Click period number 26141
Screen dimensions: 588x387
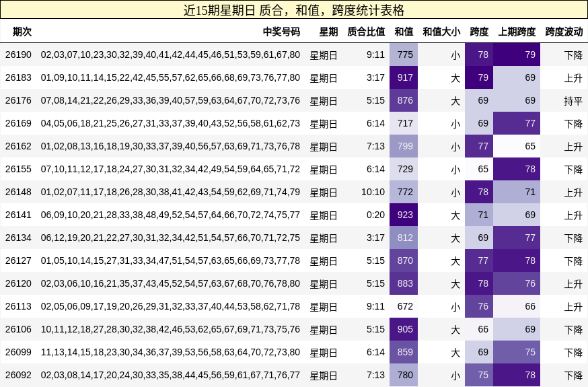(x=18, y=215)
